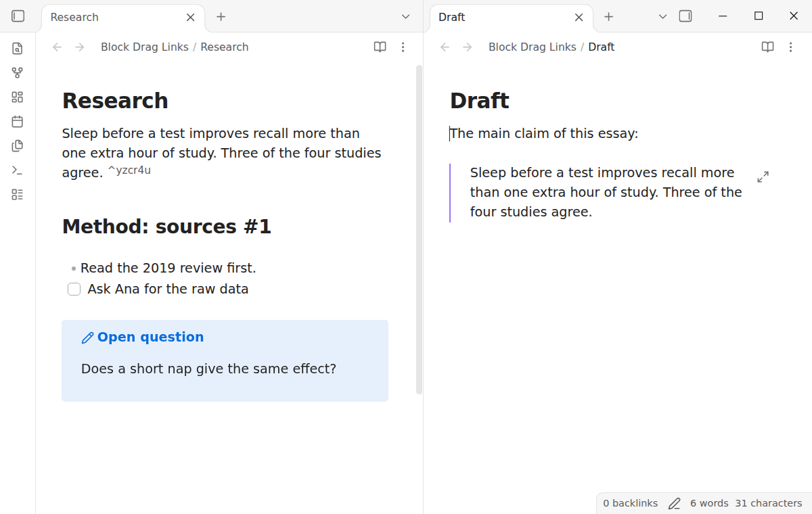Select the Draft tab
The height and width of the screenshot is (514, 812).
(511, 17)
